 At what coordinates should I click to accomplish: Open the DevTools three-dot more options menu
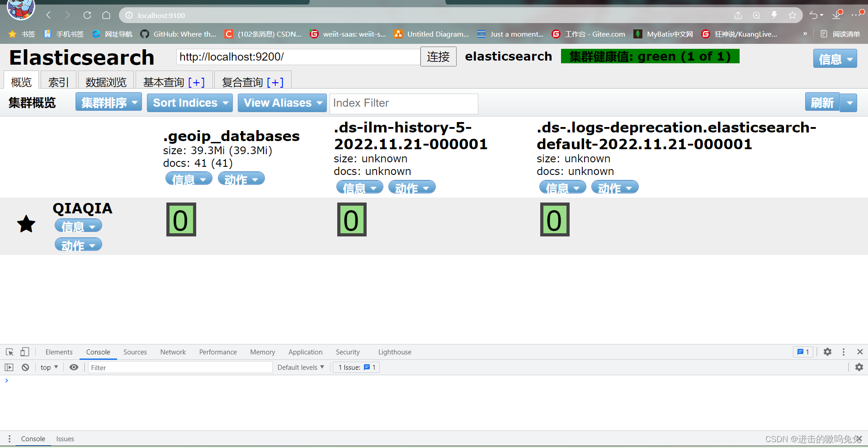(x=844, y=352)
